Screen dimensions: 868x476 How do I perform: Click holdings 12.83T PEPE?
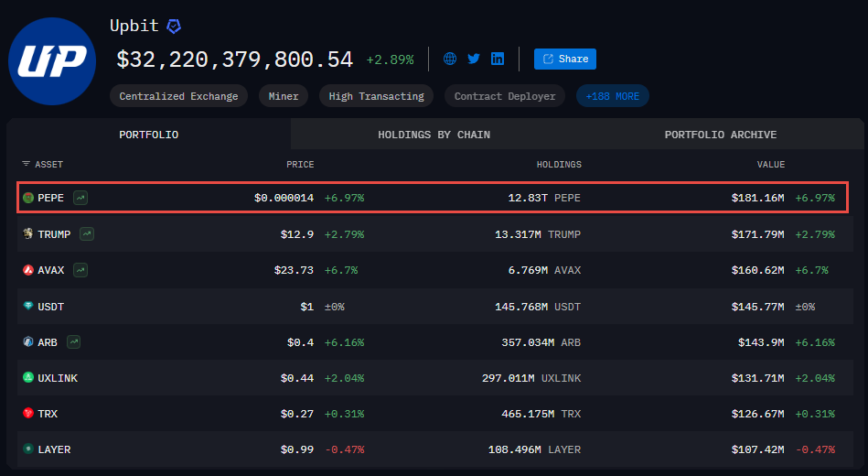(x=544, y=198)
